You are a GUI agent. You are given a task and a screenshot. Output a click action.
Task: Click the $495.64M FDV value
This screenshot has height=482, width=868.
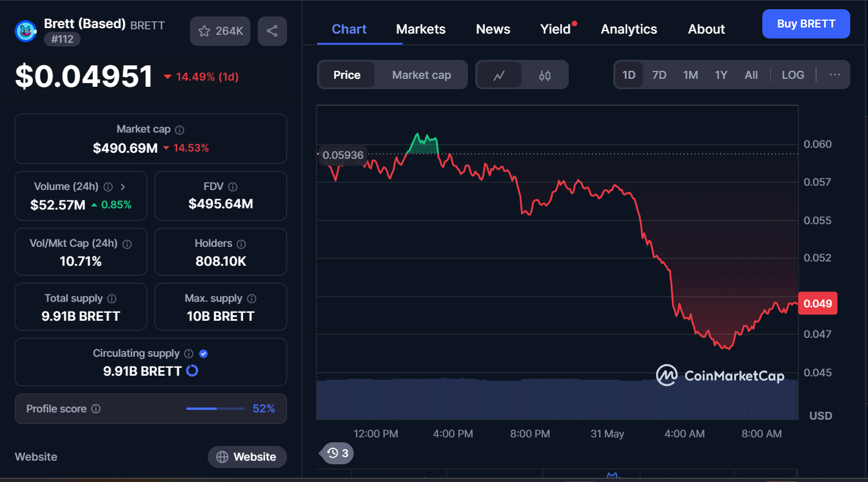pos(221,204)
